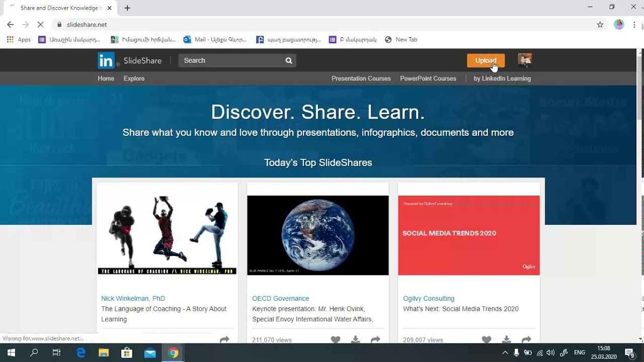Open the Ogilvy Consulting author link
The width and height of the screenshot is (644, 362).
(x=429, y=299)
